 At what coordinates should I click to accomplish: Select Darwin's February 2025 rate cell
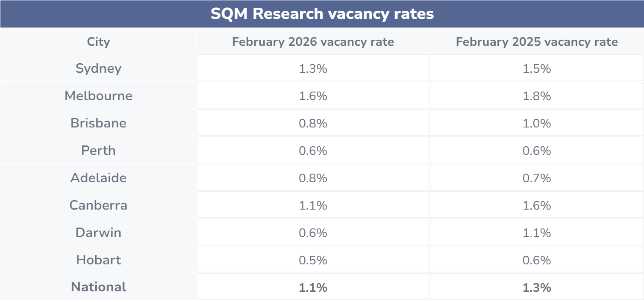click(x=537, y=233)
